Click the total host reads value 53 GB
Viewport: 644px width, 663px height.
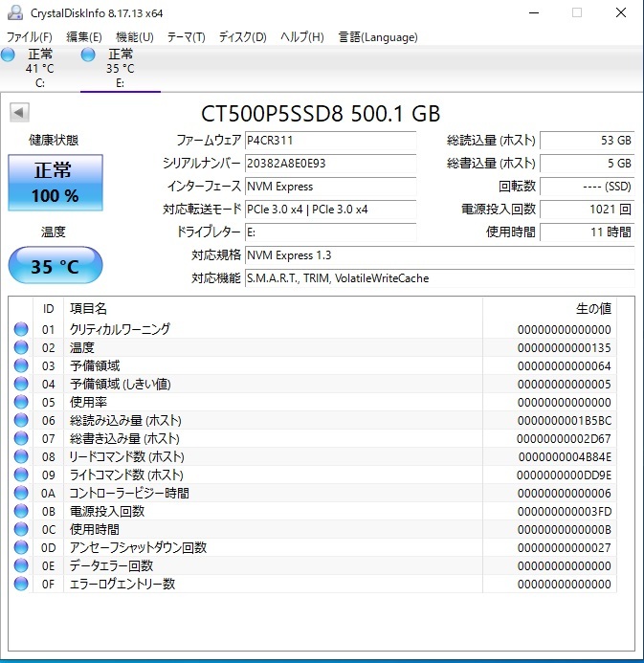[x=588, y=141]
